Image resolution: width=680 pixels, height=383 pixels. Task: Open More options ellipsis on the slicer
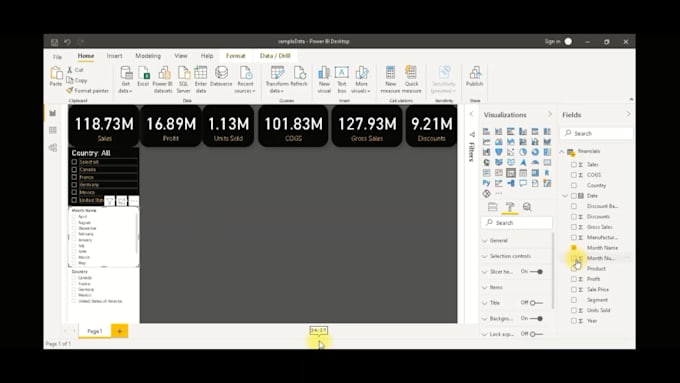[x=134, y=201]
